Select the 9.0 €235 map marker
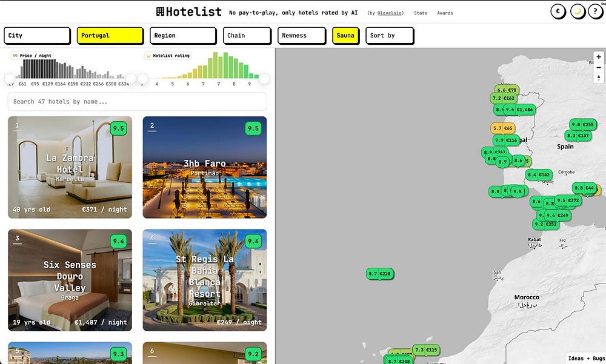 [583, 124]
